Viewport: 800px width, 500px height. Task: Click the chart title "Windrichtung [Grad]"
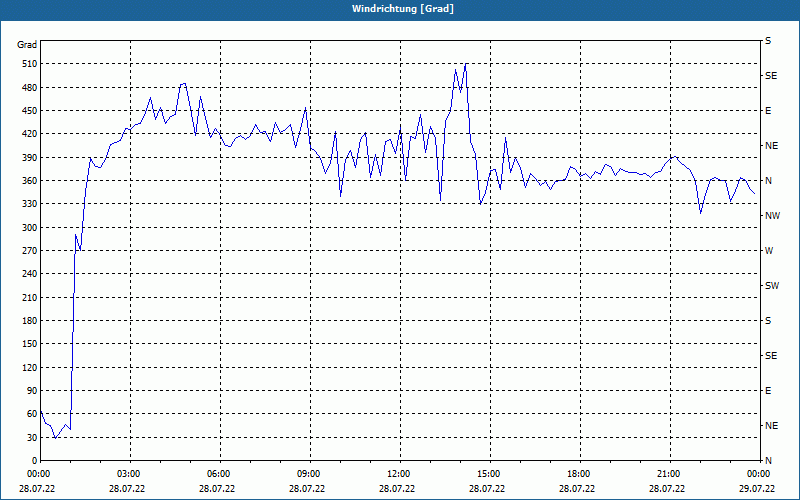click(403, 9)
